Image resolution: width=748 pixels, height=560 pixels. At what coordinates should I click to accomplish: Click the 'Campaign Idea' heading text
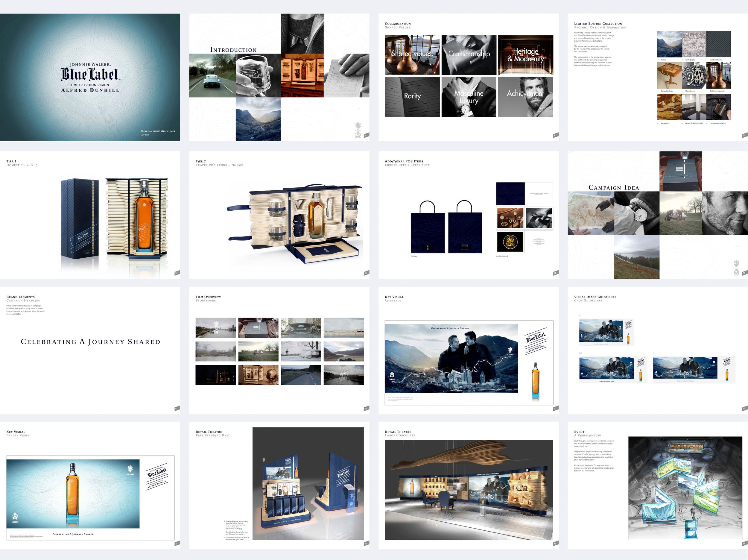click(614, 187)
